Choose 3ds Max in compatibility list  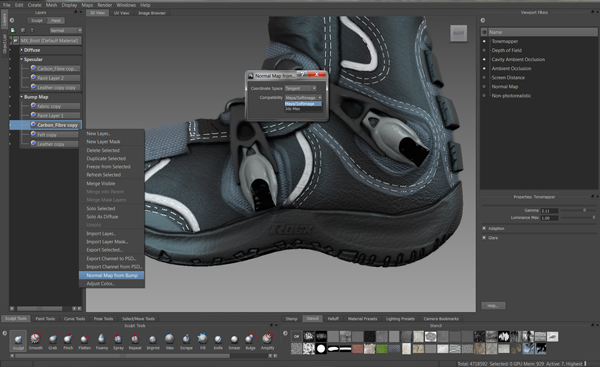pos(303,109)
